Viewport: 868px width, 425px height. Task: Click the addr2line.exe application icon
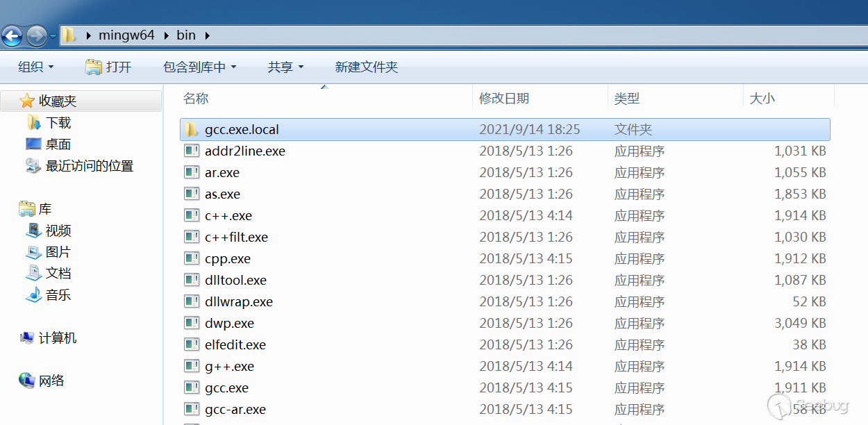click(192, 151)
